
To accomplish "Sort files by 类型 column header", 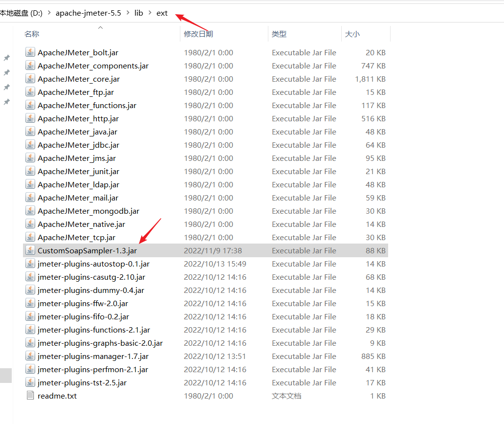I will [279, 34].
